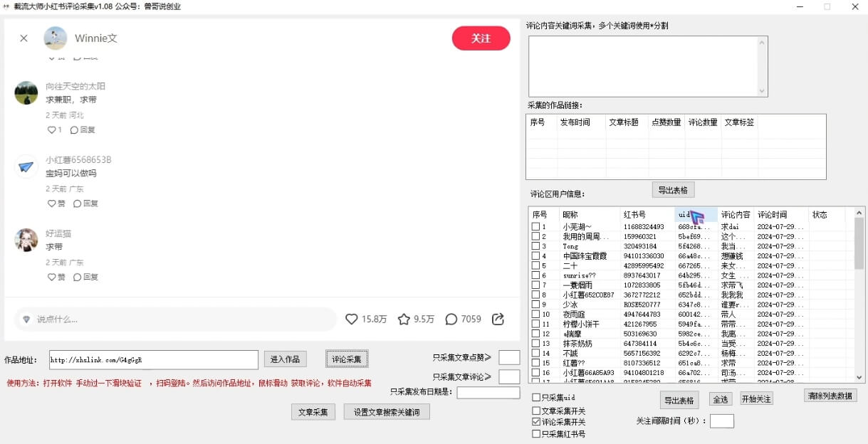Click the tag icon inside the 说点什么 comment box
The image size is (868, 444).
(x=26, y=319)
